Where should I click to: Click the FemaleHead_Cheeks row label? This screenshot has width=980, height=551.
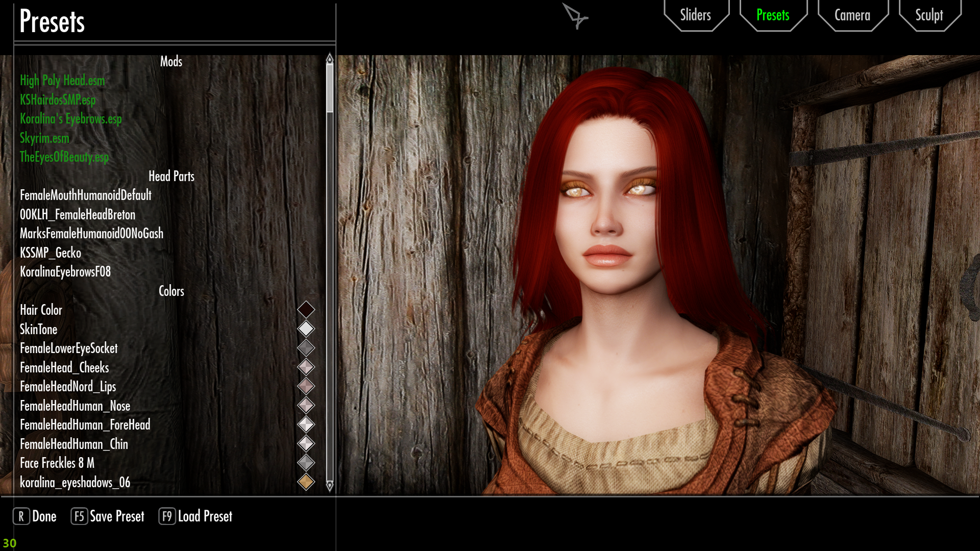64,367
